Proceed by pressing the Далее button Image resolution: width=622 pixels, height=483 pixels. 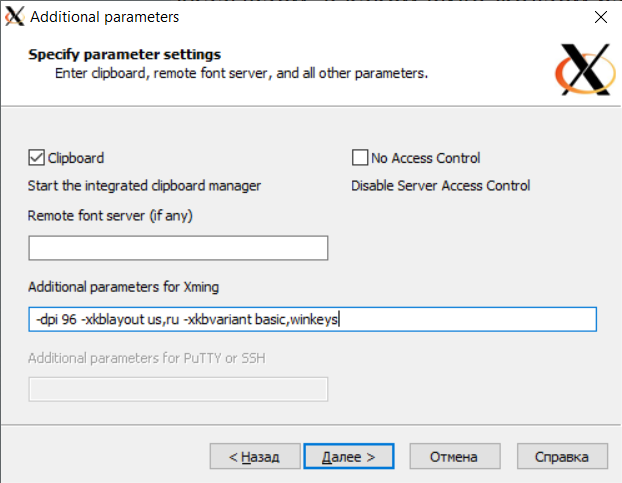[x=348, y=456]
